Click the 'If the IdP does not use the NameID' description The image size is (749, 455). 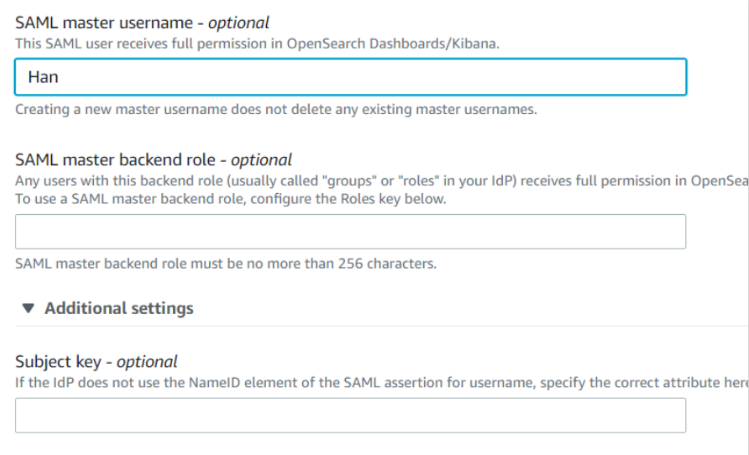coord(382,382)
